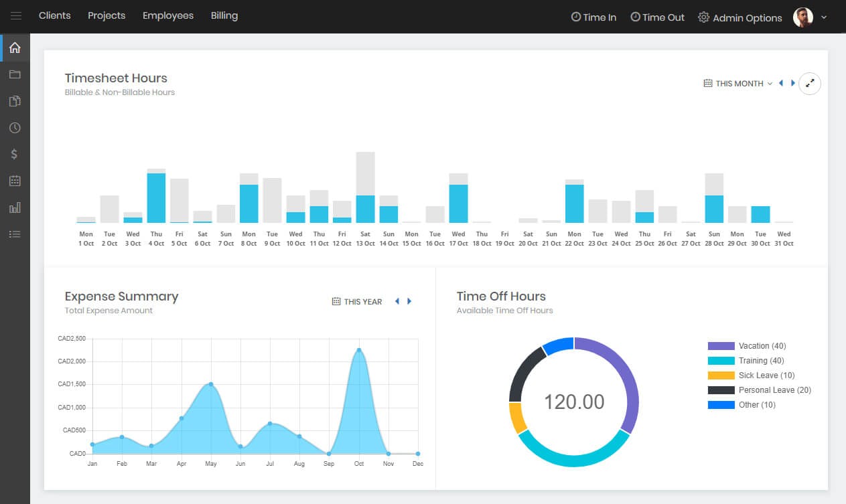Select the Calendar icon in the sidebar
Viewport: 846px width, 504px height.
[15, 180]
